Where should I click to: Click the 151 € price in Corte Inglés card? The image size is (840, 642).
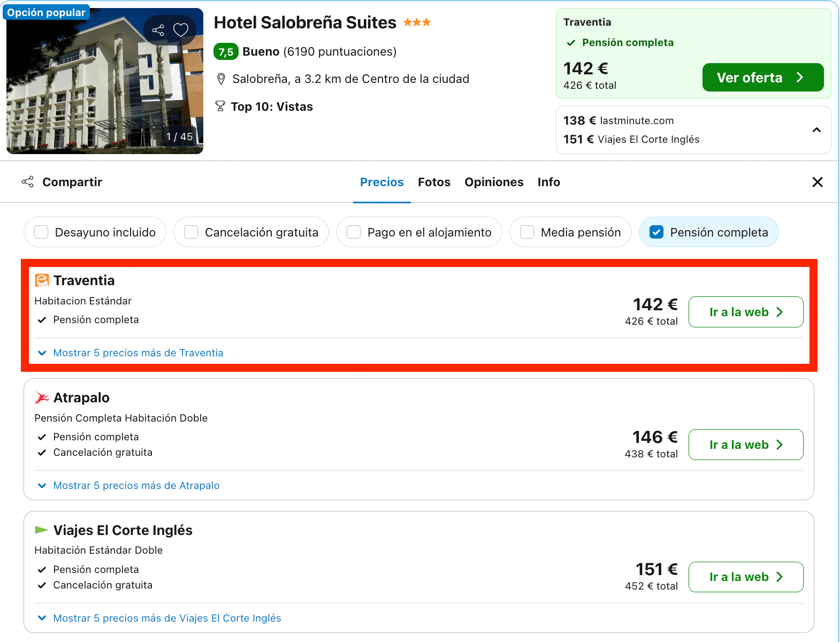click(x=656, y=569)
